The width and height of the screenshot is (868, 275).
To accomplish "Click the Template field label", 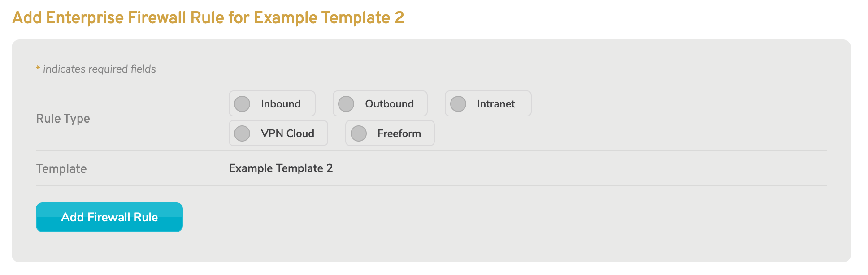I will (61, 169).
